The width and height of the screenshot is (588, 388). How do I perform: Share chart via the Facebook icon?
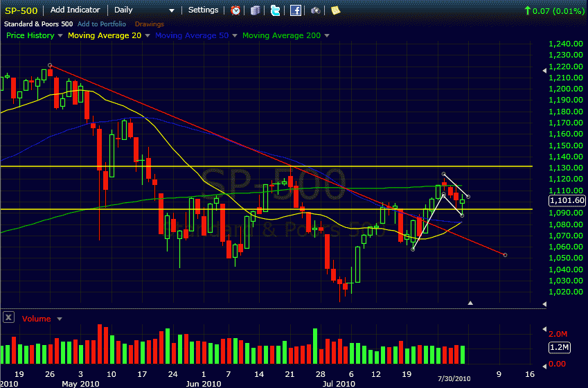[x=296, y=10]
